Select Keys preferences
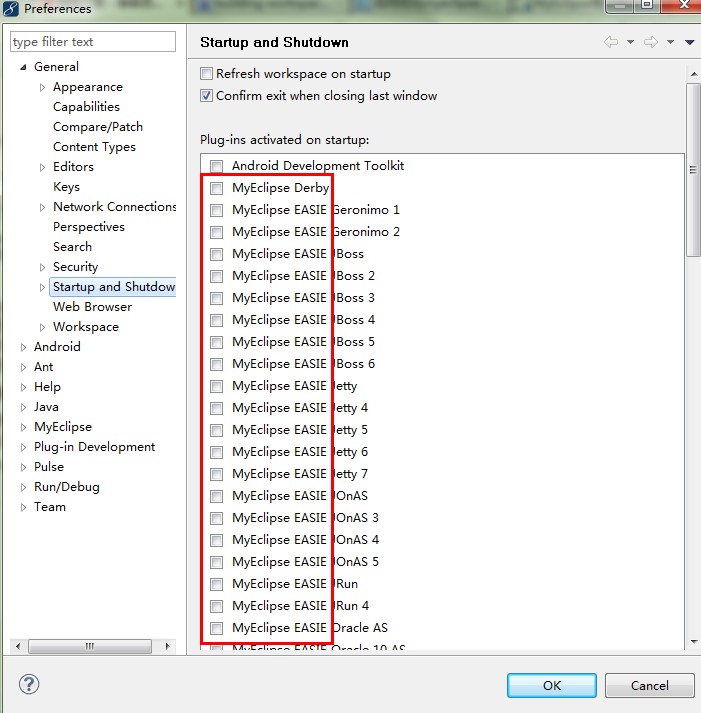The width and height of the screenshot is (701, 713). tap(66, 187)
